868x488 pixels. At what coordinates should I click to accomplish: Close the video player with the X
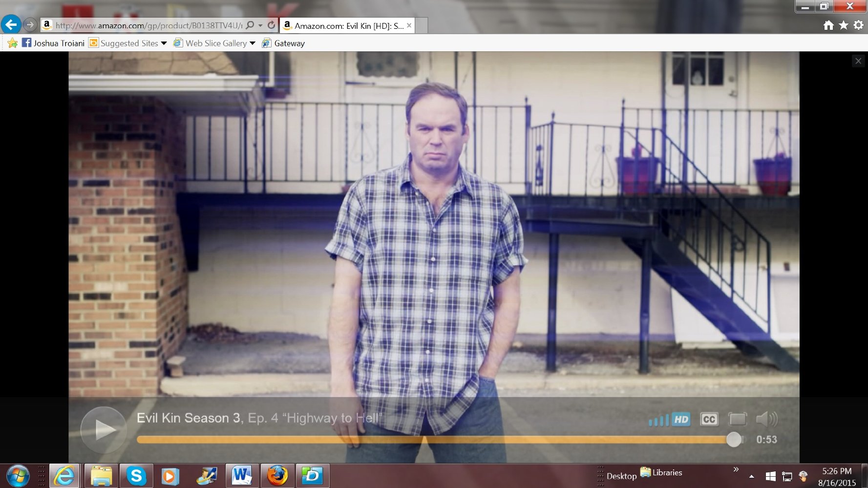tap(858, 61)
